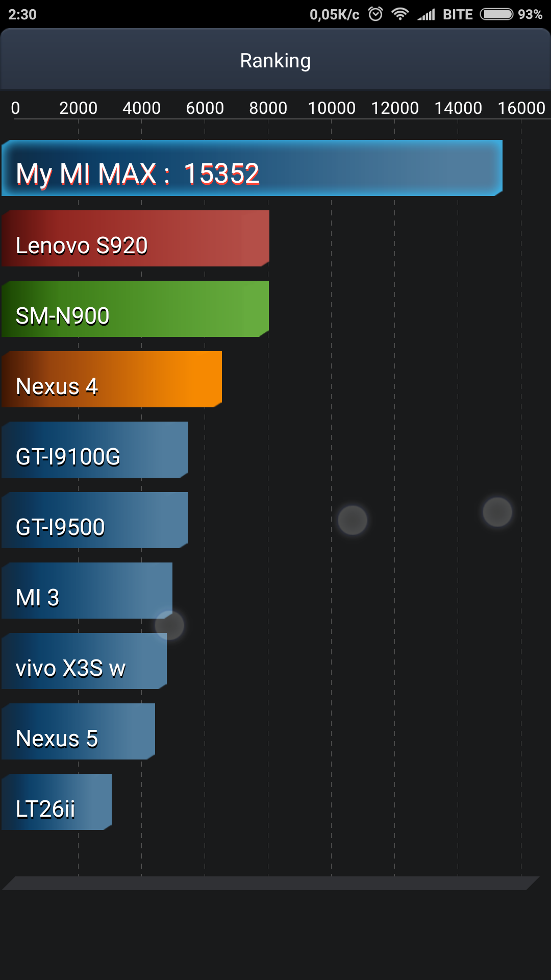Tap the battery indicator icon
551x980 pixels.
click(x=496, y=14)
